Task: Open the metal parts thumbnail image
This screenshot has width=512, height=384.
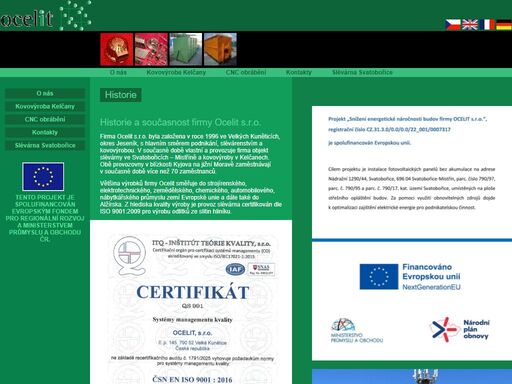Action: point(151,49)
